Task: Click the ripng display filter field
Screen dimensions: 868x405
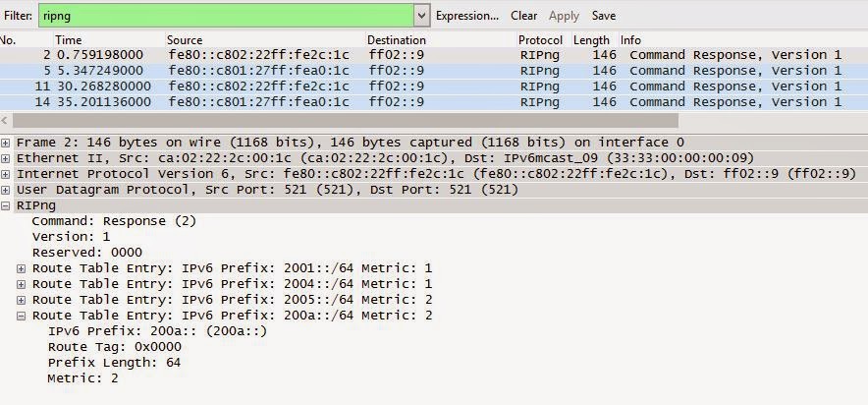Action: [x=226, y=16]
